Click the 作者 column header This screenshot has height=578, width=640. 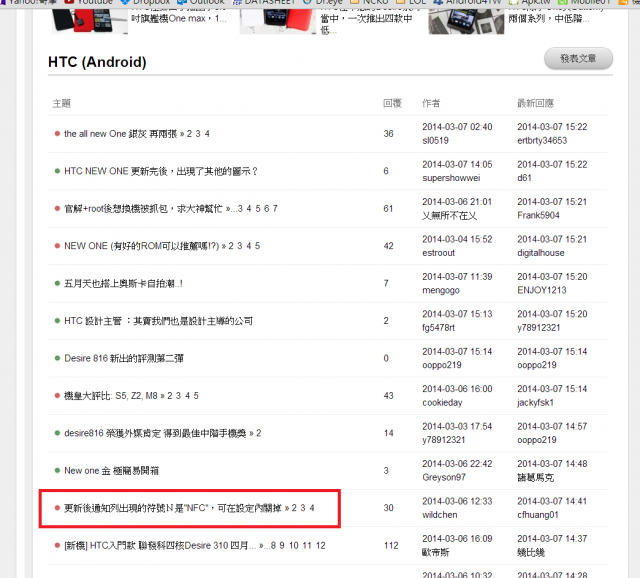tap(431, 103)
